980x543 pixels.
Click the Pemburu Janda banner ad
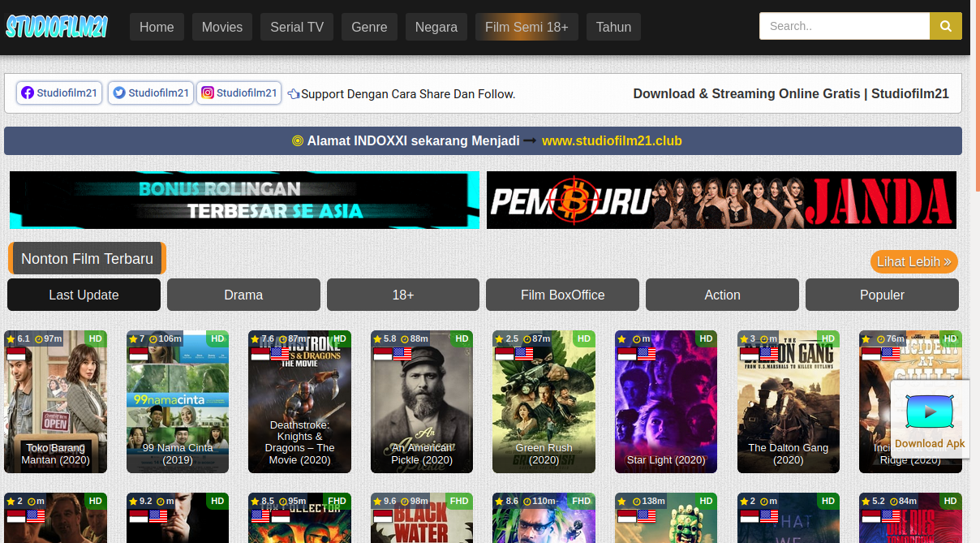click(721, 200)
